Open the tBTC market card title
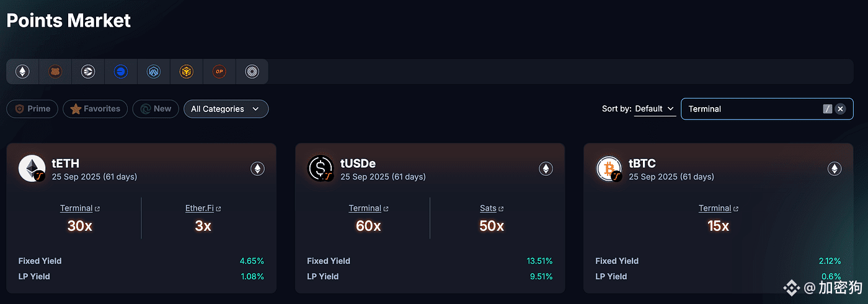 coord(642,163)
